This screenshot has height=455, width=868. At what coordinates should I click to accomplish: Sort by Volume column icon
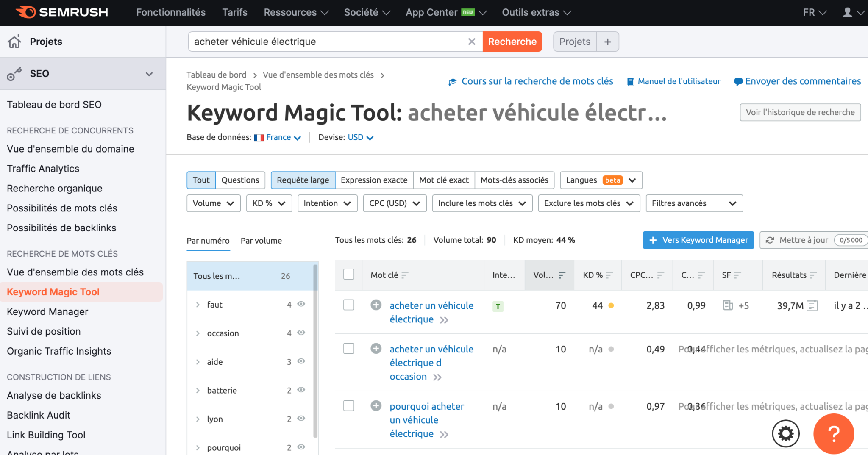coord(562,275)
